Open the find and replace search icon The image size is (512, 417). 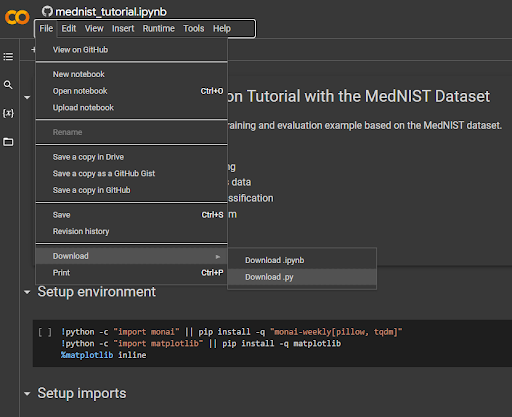[x=8, y=85]
